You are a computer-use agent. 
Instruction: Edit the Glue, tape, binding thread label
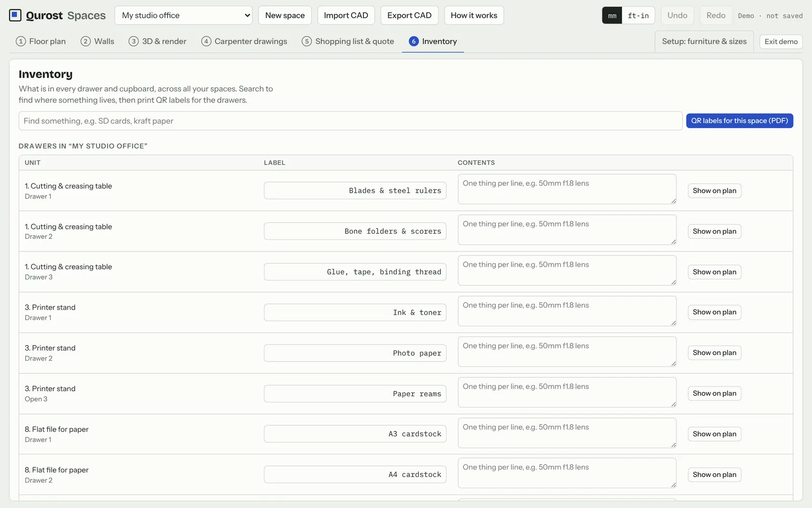[355, 272]
